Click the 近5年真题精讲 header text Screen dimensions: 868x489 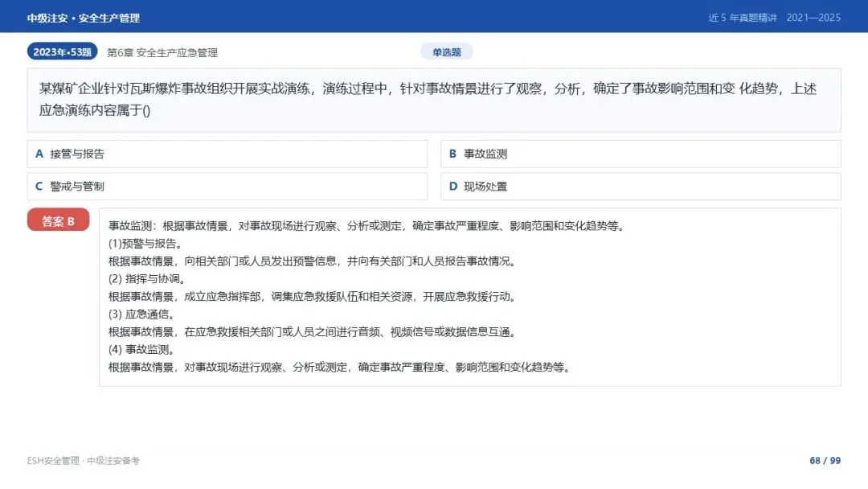click(743, 18)
